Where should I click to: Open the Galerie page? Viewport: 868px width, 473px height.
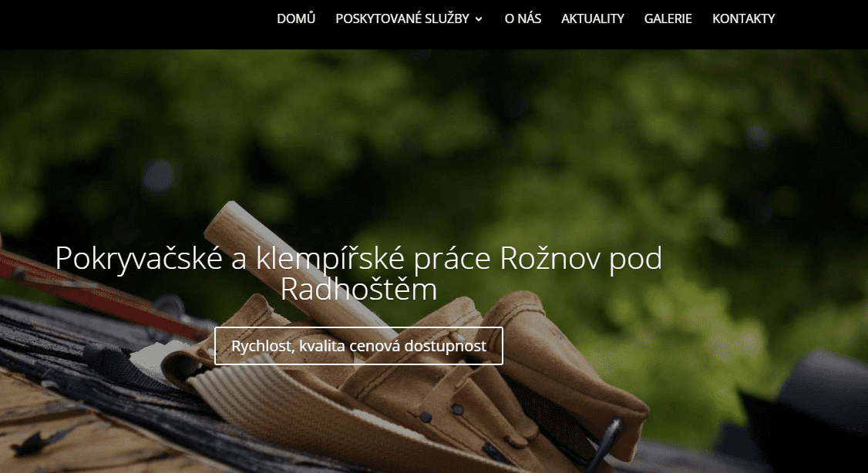[668, 18]
